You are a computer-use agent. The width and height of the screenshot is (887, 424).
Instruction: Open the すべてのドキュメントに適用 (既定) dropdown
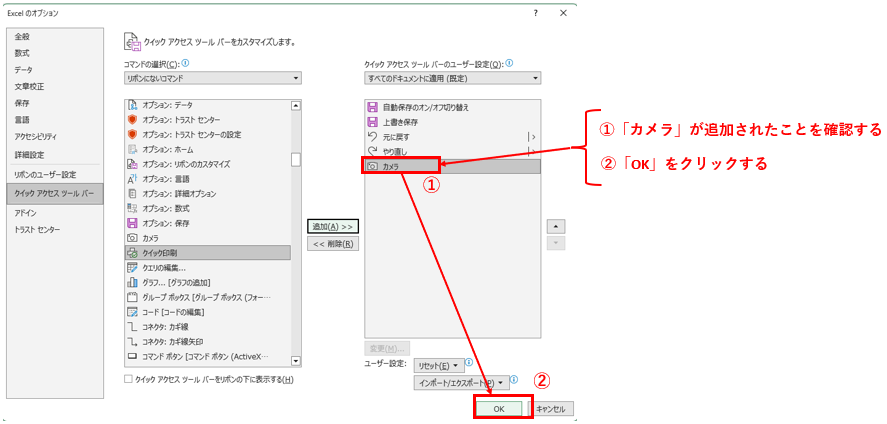point(453,78)
